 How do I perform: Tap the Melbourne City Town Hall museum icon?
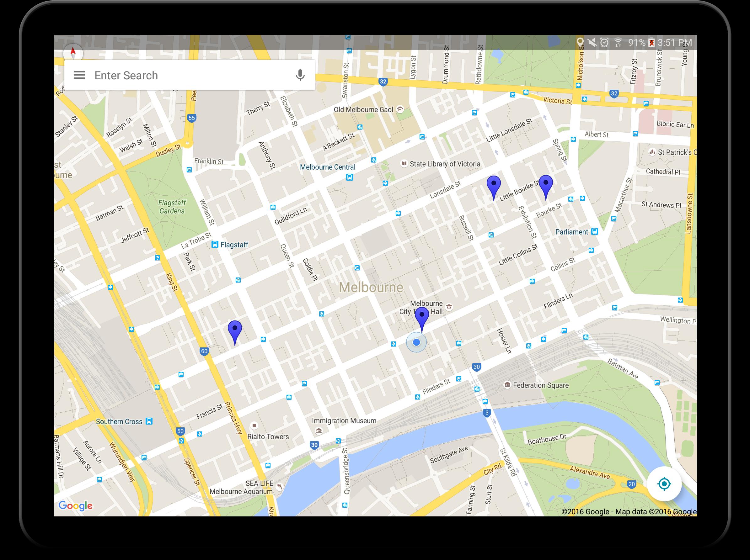point(449,307)
